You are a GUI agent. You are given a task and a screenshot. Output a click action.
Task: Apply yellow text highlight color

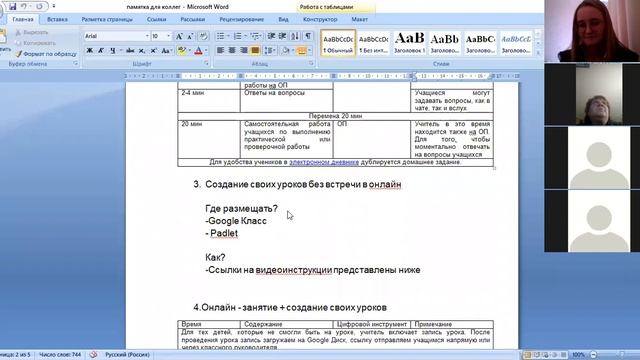(x=182, y=51)
